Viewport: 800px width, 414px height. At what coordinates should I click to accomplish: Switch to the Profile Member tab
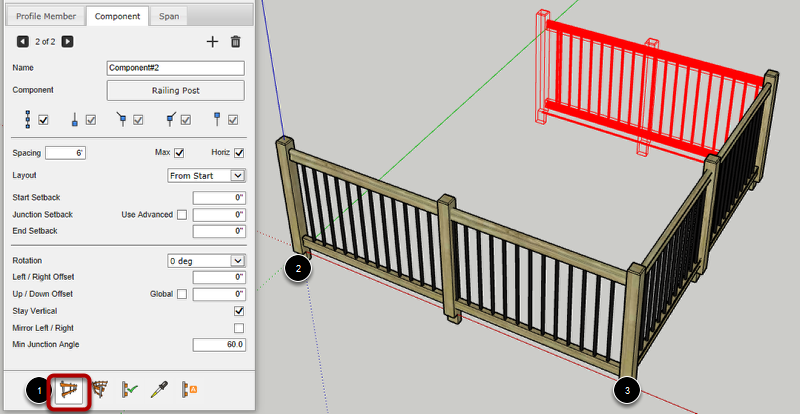(x=46, y=16)
